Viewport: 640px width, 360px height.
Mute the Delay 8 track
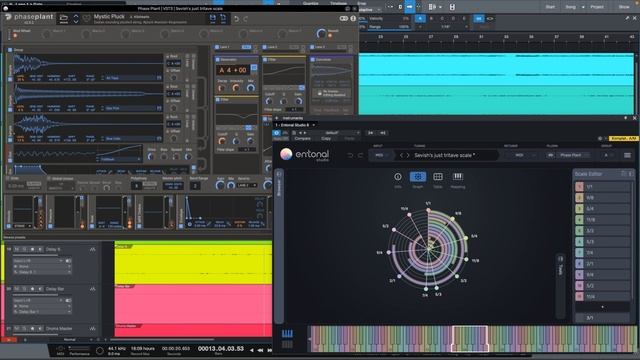pyautogui.click(x=17, y=249)
